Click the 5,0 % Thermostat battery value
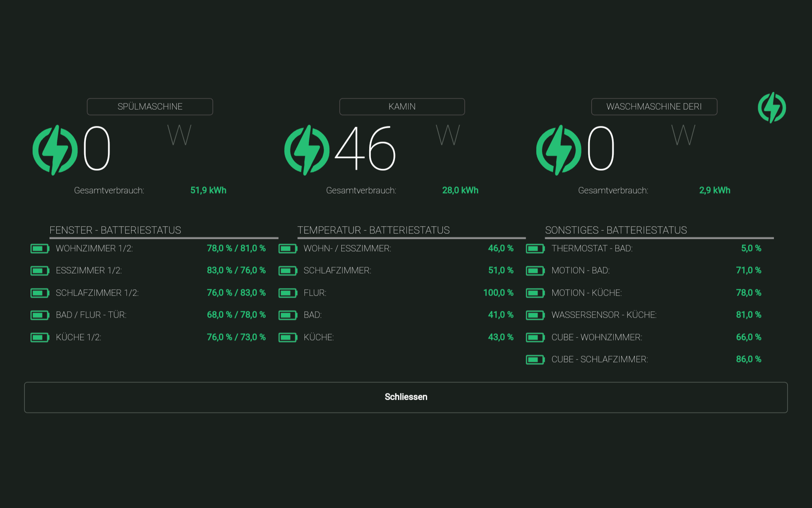The height and width of the screenshot is (508, 812). (751, 248)
